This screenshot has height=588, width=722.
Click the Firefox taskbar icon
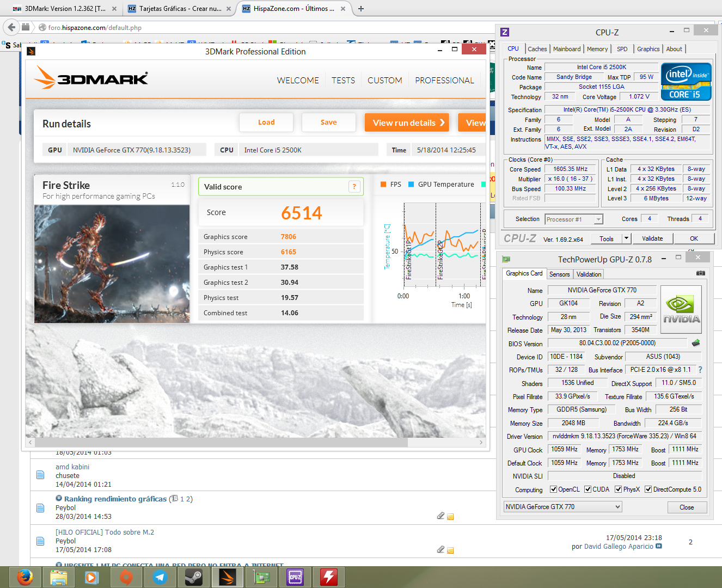pyautogui.click(x=25, y=577)
